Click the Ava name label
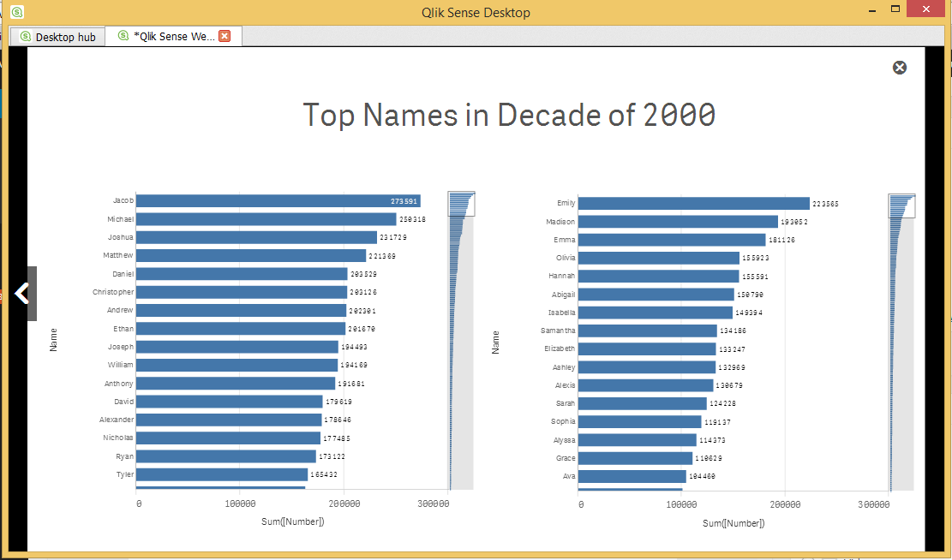 click(x=568, y=476)
